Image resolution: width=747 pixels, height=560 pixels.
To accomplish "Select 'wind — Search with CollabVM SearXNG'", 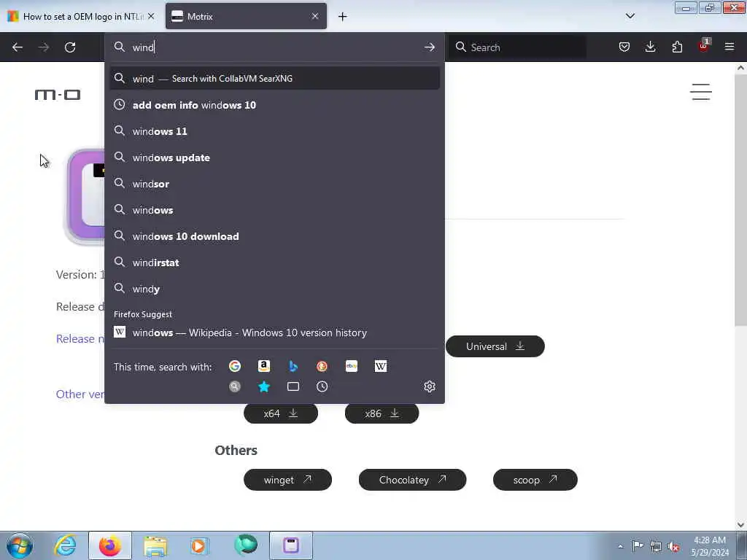I will point(274,79).
